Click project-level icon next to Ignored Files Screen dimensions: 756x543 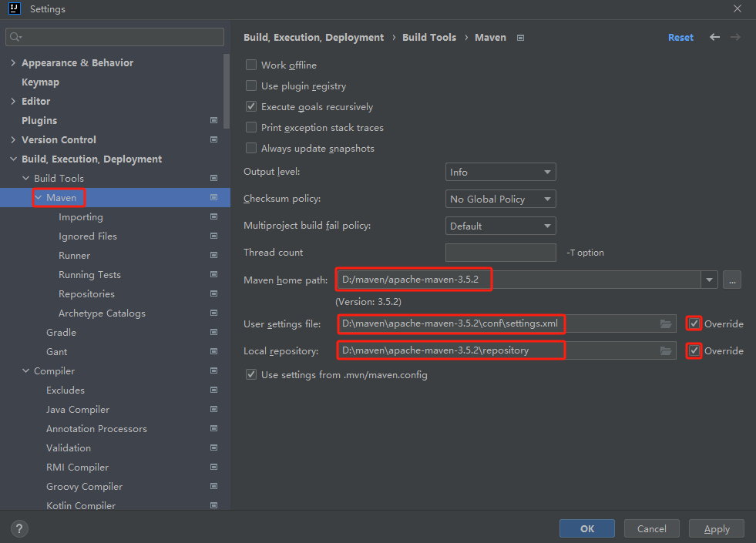(213, 236)
